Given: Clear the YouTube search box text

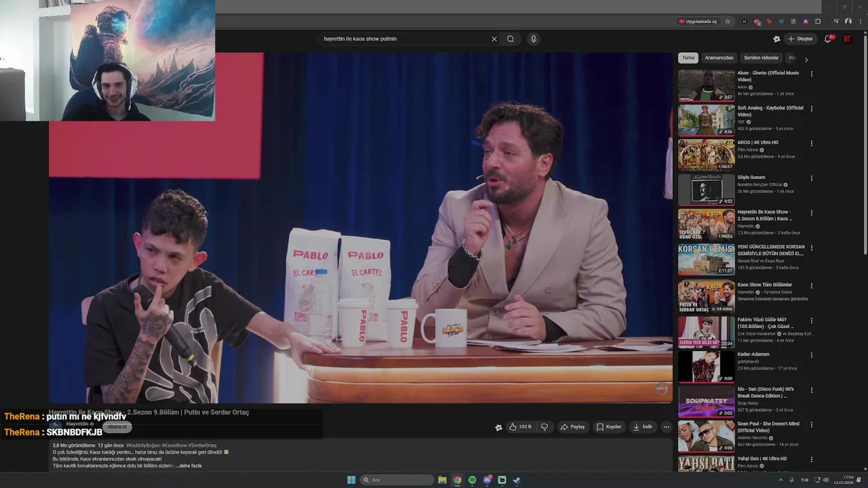Looking at the screenshot, I should [x=494, y=39].
